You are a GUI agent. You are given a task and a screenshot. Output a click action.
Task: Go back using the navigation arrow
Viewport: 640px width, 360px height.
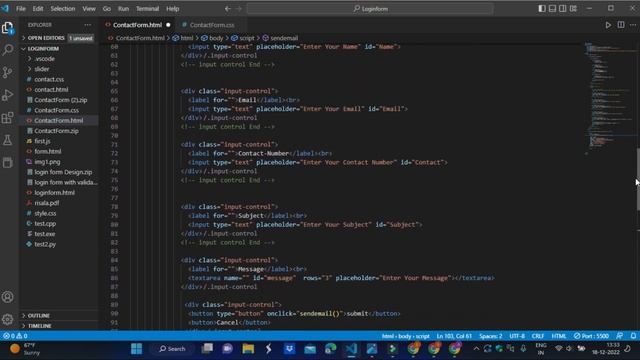click(228, 9)
